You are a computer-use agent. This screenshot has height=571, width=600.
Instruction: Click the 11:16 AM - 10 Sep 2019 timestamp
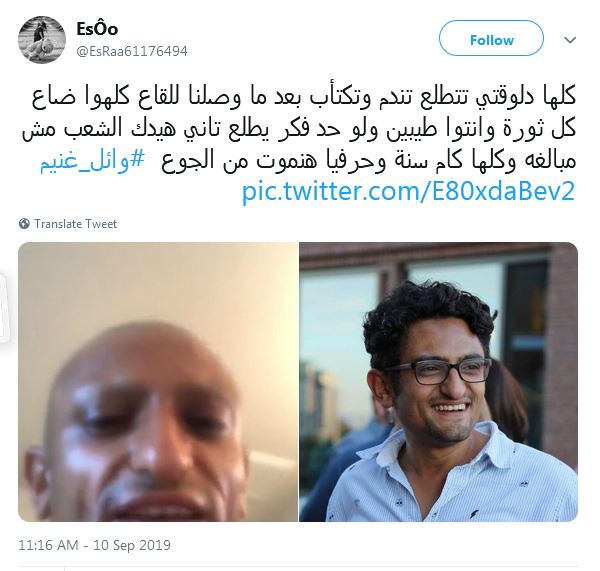tap(95, 545)
